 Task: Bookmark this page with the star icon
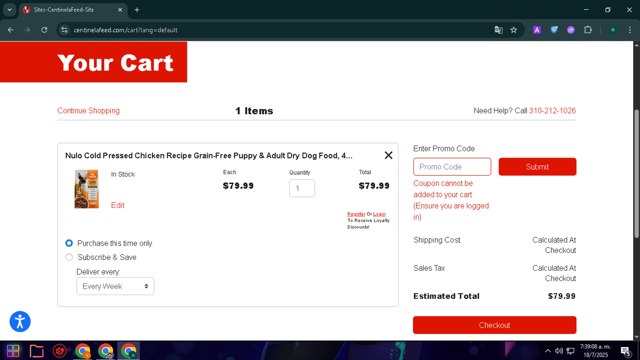514,30
